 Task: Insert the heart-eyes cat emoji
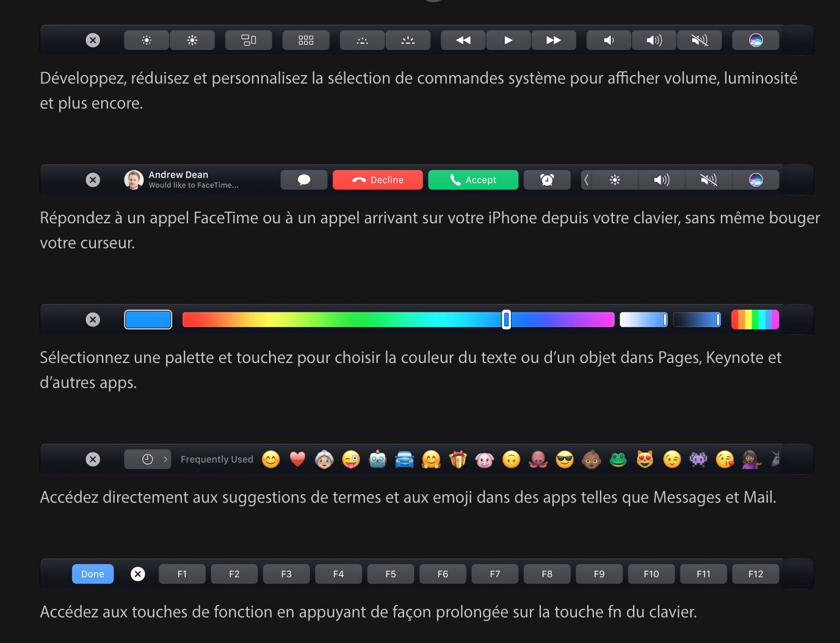pyautogui.click(x=645, y=459)
